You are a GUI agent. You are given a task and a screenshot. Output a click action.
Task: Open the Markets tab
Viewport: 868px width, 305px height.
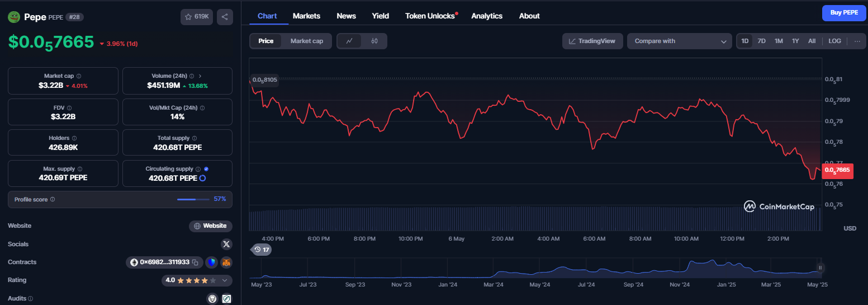point(306,16)
